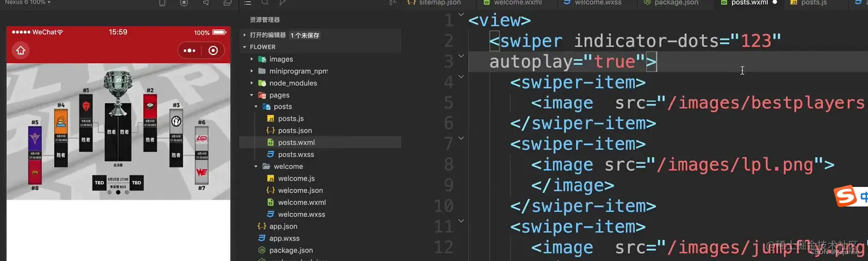Fold the swiper-item at line 11
The height and width of the screenshot is (261, 868).
click(x=461, y=220)
